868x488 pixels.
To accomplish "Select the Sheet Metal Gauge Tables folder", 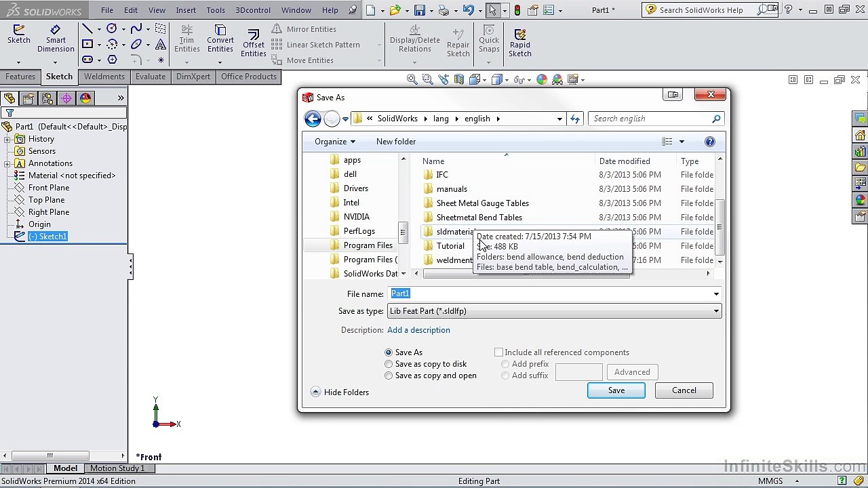I will coord(483,203).
